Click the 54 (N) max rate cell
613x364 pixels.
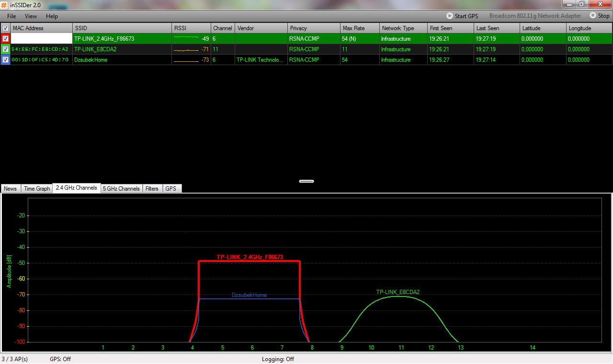pos(360,39)
